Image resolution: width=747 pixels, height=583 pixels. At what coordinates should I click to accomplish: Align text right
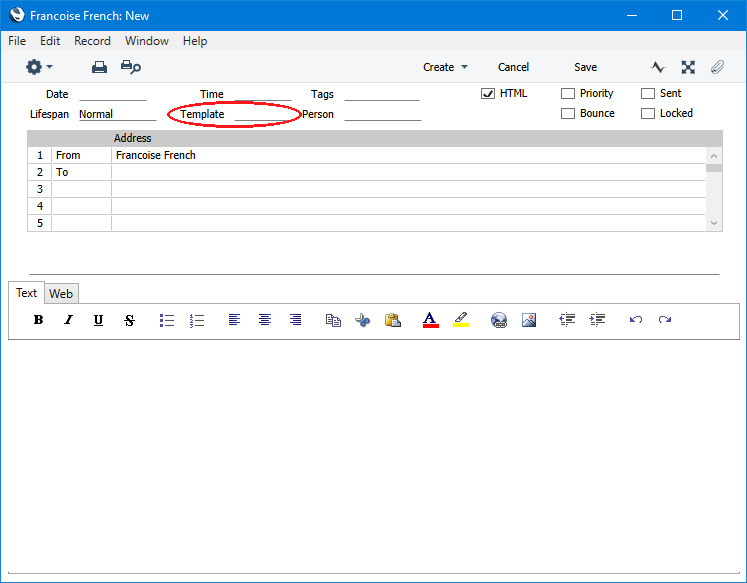[295, 320]
